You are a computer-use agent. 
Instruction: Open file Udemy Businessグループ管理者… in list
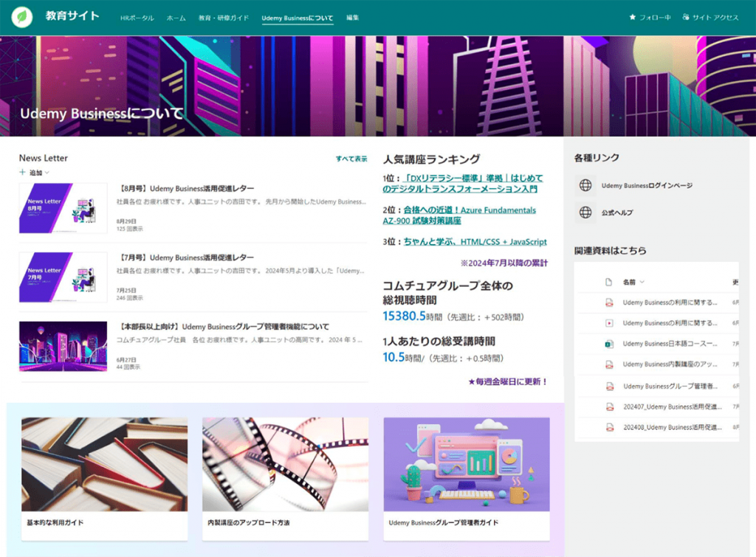670,386
